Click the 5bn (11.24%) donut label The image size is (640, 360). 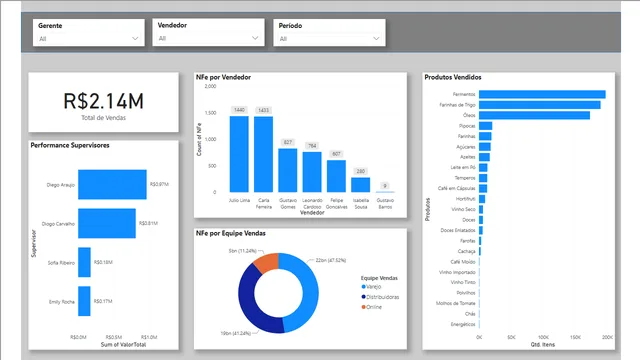tap(242, 251)
